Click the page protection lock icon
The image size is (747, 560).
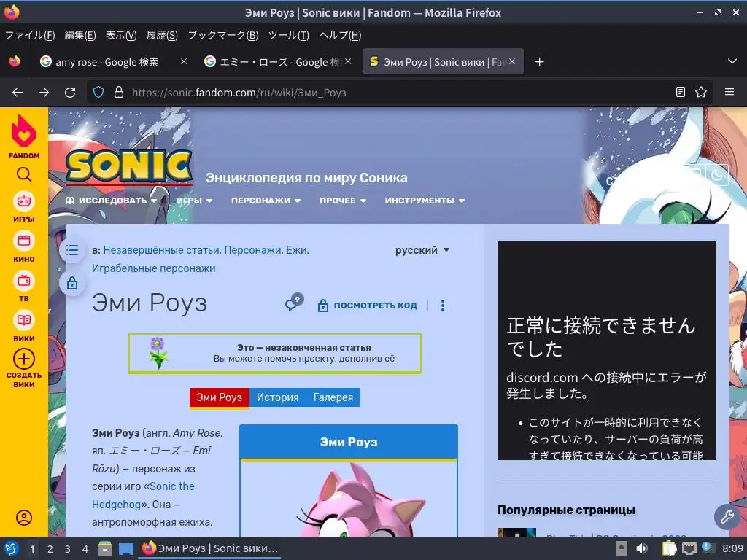(x=72, y=284)
